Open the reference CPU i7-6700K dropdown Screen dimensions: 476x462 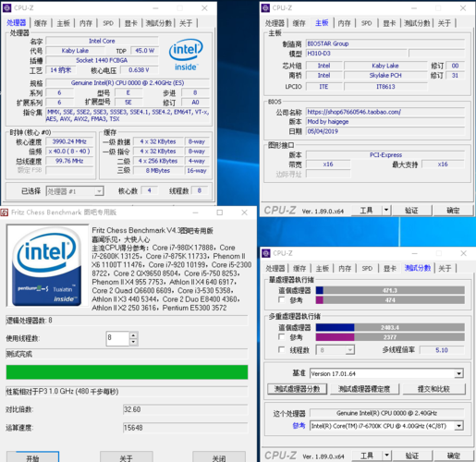tap(386, 426)
